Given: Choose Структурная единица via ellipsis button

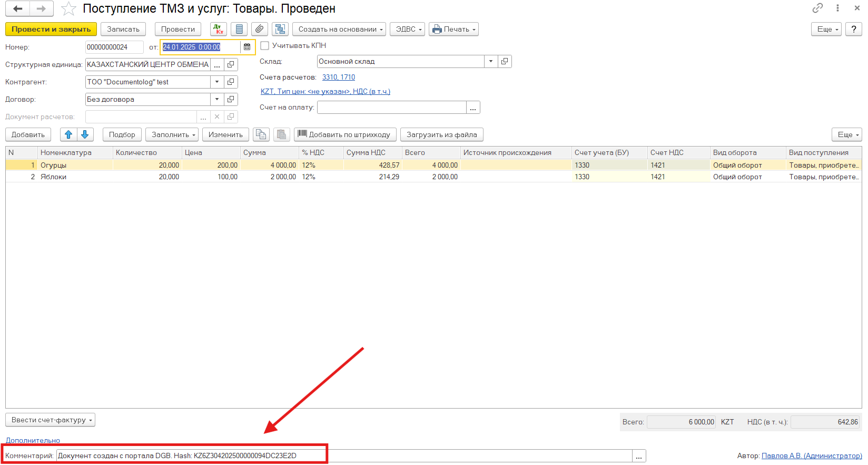Looking at the screenshot, I should click(217, 64).
